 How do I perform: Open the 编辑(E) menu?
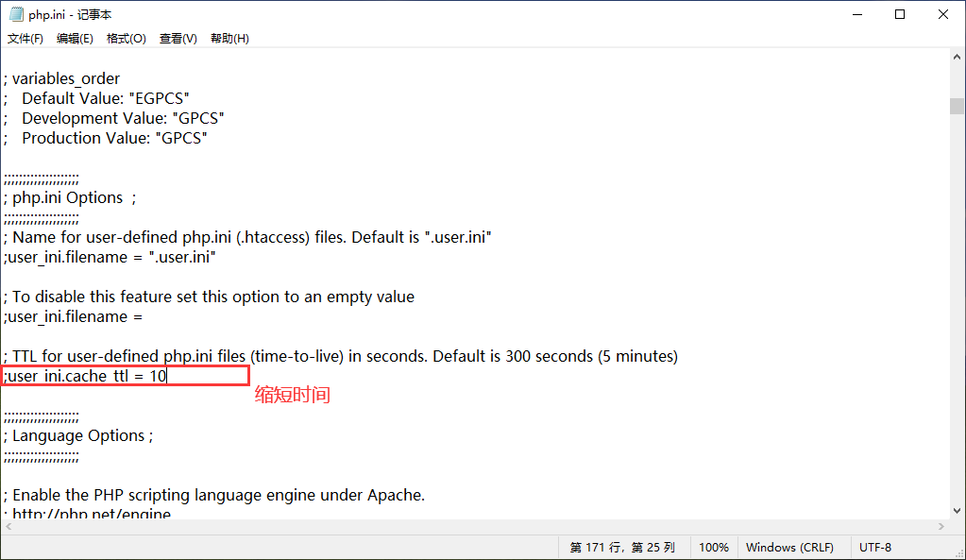(75, 38)
